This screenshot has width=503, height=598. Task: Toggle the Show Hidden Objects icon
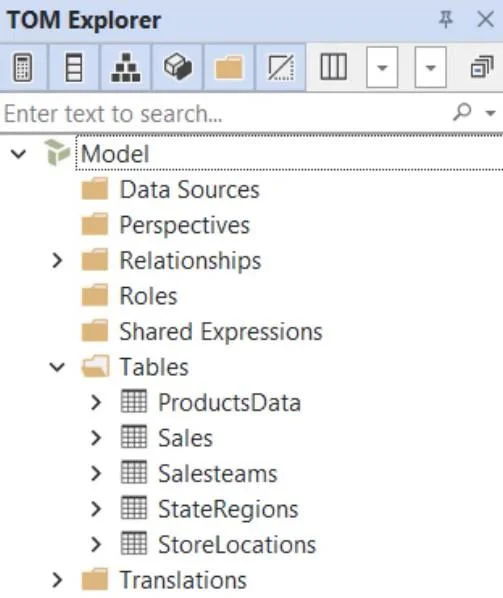(281, 68)
